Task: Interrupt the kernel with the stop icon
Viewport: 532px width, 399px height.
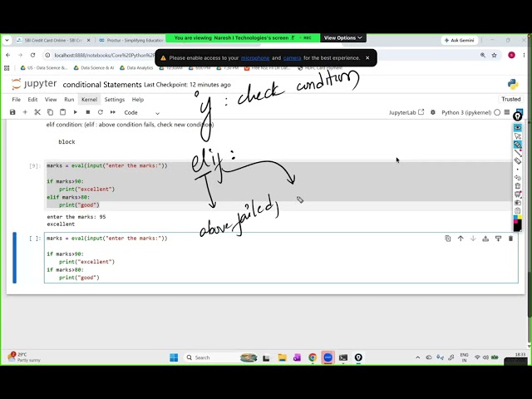Action: click(88, 112)
